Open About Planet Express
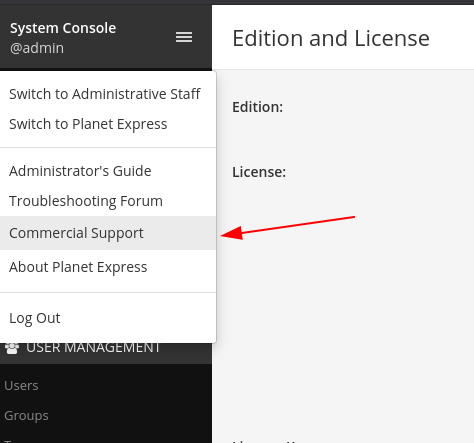 click(78, 267)
